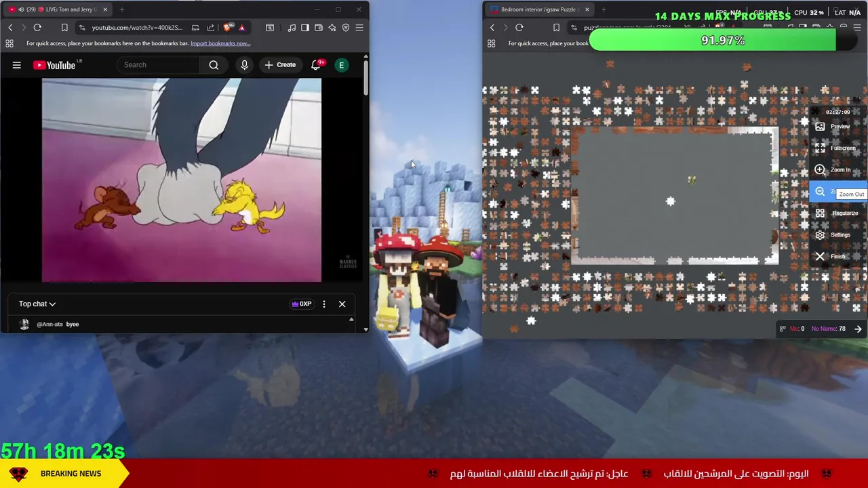This screenshot has height=488, width=868.
Task: Reload the YouTube page
Action: click(x=37, y=28)
